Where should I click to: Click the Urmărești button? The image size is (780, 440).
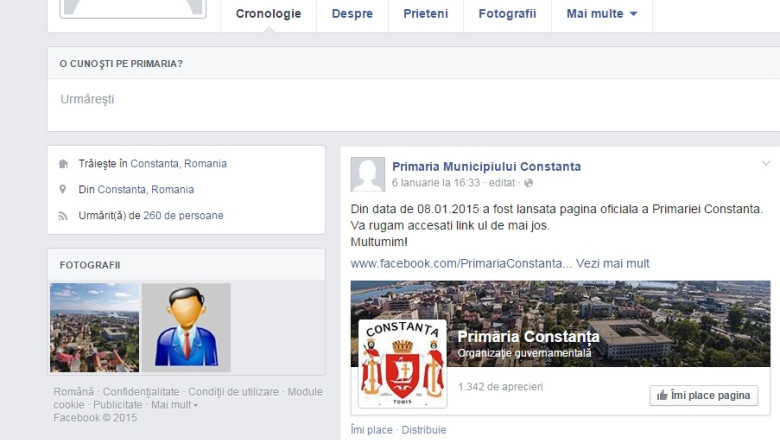88,99
